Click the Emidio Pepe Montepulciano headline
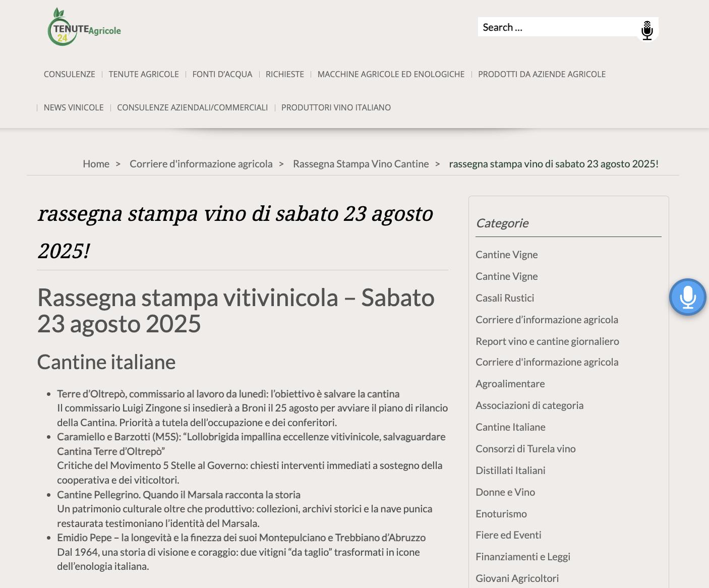The height and width of the screenshot is (588, 709). pos(241,538)
